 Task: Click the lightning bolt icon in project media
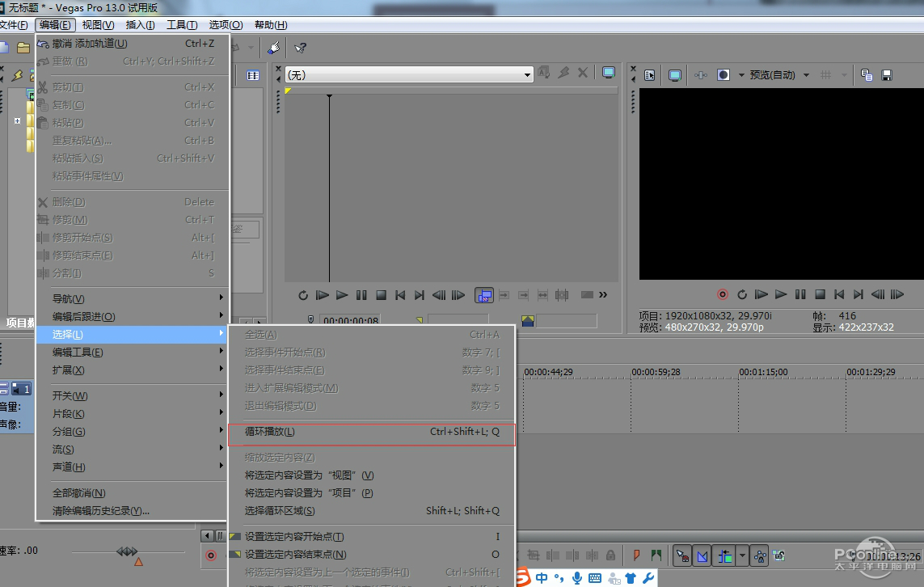pos(17,75)
